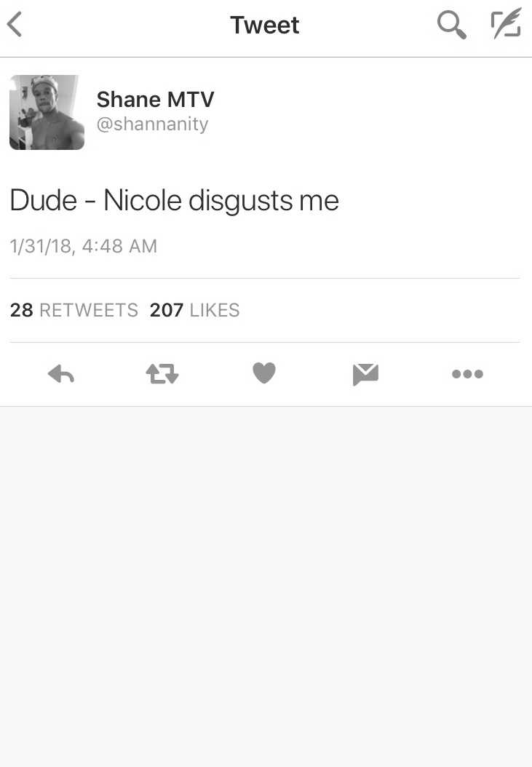Open the three-dot more options menu
The image size is (532, 767).
[467, 374]
